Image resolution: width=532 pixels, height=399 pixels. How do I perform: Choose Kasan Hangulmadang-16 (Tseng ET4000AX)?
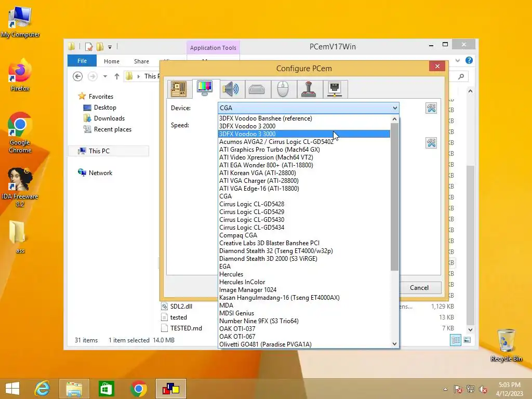tap(304, 298)
